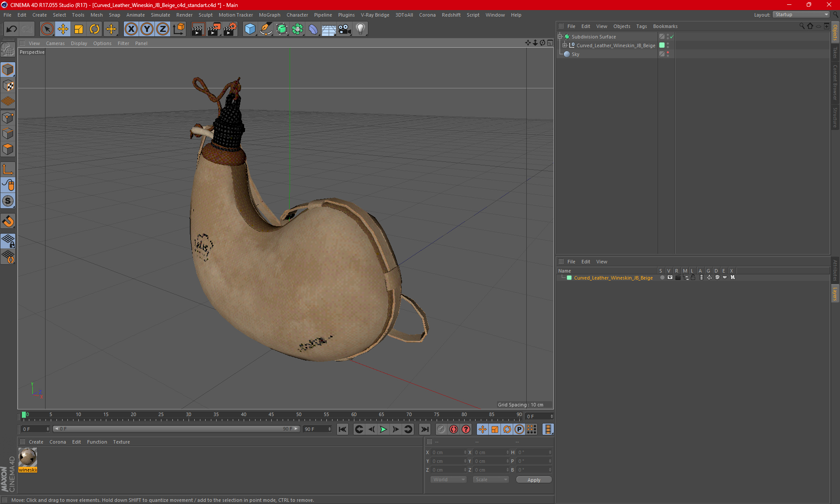Toggle Autokeying button
This screenshot has width=840, height=504.
tap(453, 429)
